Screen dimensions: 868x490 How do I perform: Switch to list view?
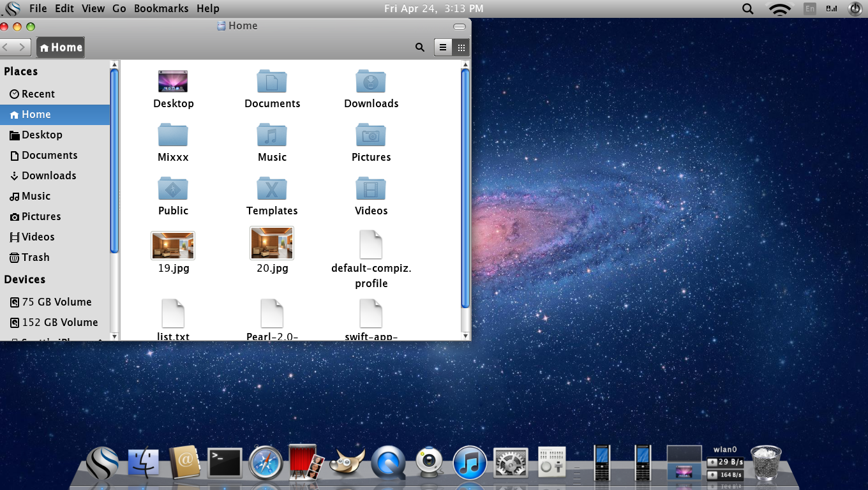pos(442,47)
